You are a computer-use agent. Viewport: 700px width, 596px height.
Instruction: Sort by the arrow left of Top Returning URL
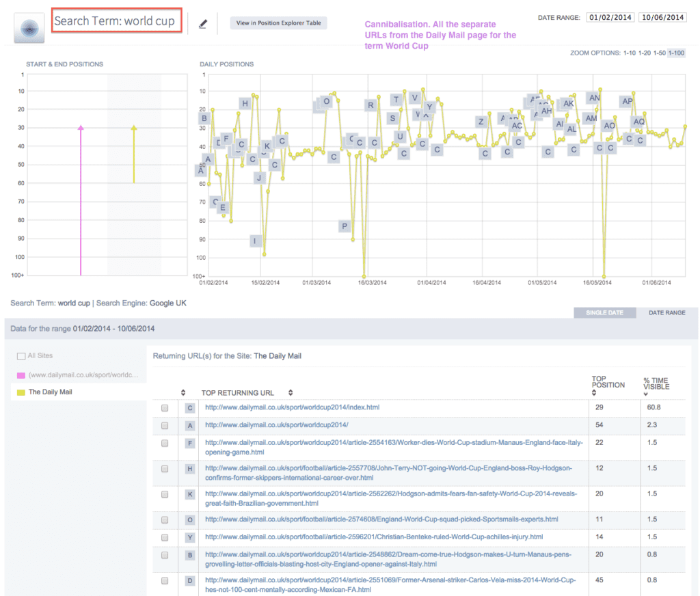coord(183,392)
